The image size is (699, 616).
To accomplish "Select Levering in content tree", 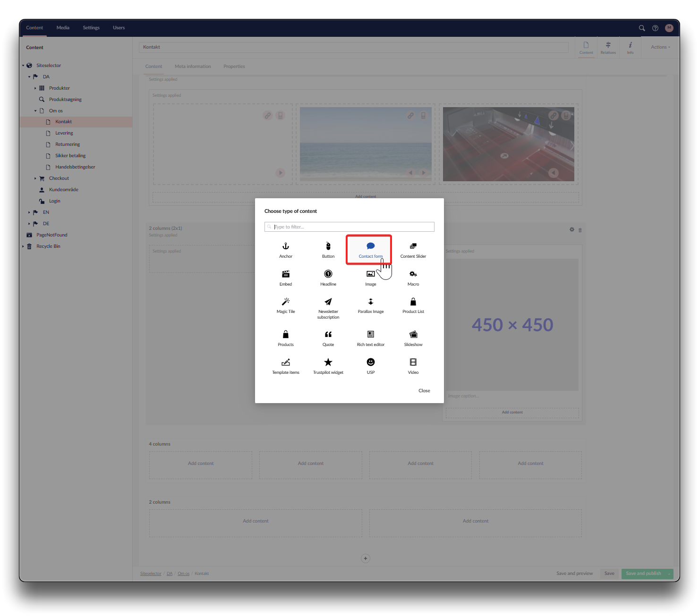I will click(x=64, y=133).
